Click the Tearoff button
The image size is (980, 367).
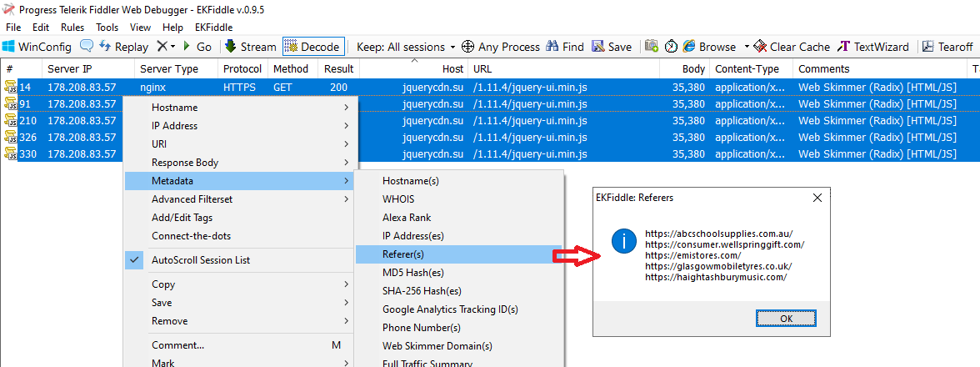point(947,47)
